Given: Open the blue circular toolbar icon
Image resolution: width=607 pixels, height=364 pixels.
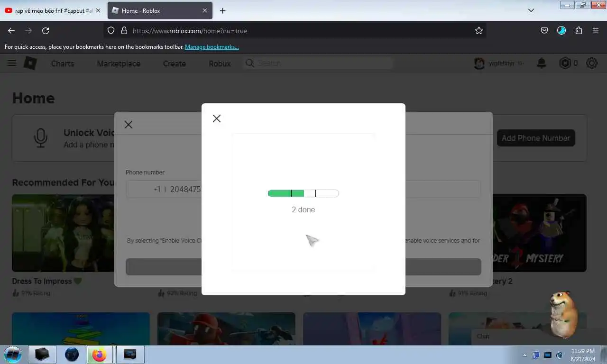Looking at the screenshot, I should [561, 30].
